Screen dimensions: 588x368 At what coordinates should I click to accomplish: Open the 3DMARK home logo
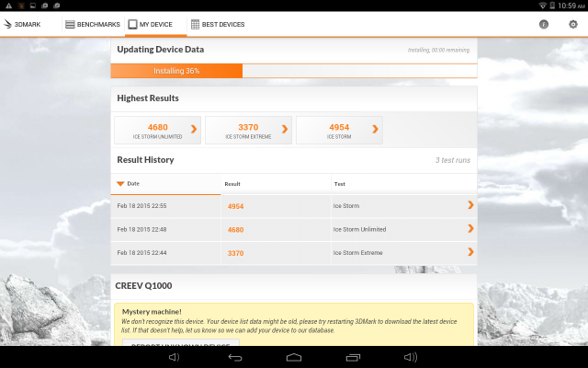click(x=22, y=25)
